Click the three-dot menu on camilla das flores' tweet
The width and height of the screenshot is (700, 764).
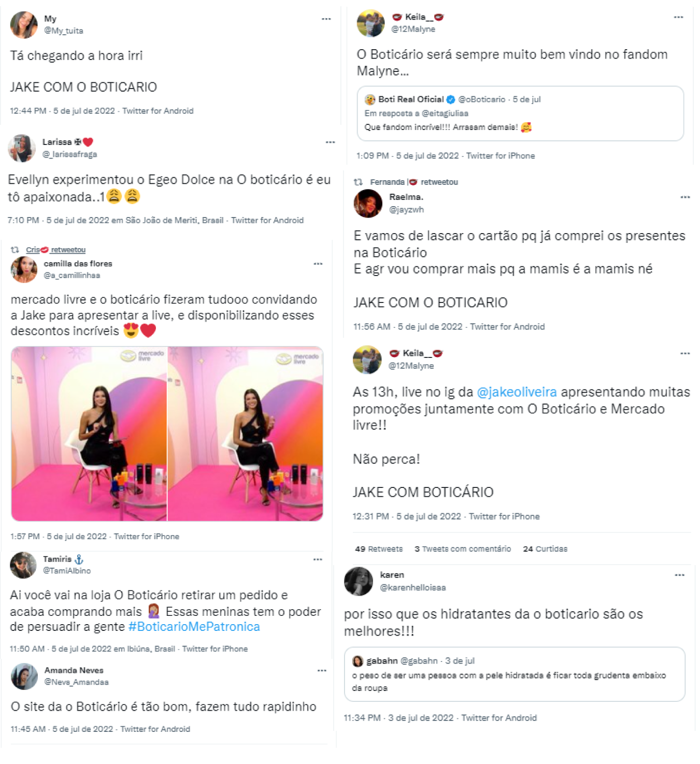(318, 264)
